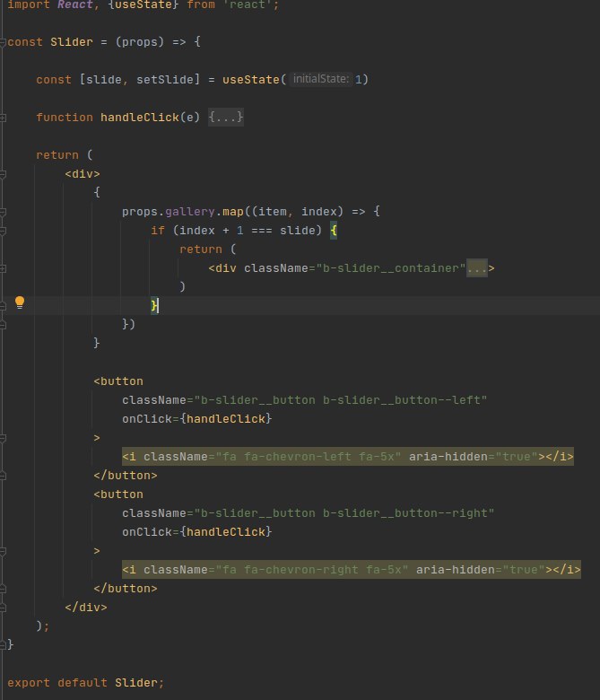Viewport: 600px width, 700px height.
Task: Click handleClick in the function declaration
Action: click(140, 118)
